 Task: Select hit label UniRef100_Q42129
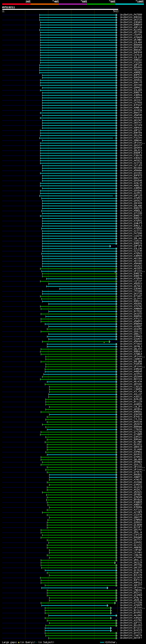131,563
